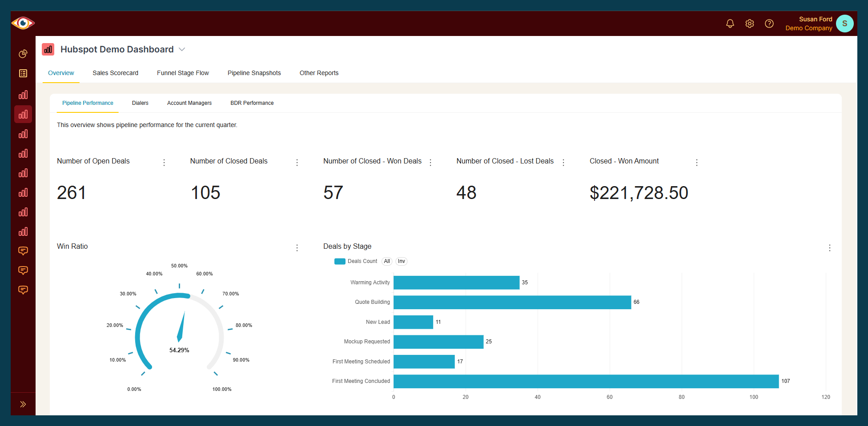Open the Funnel Stage Flow tab
Screen dimensions: 868x426
click(183, 73)
